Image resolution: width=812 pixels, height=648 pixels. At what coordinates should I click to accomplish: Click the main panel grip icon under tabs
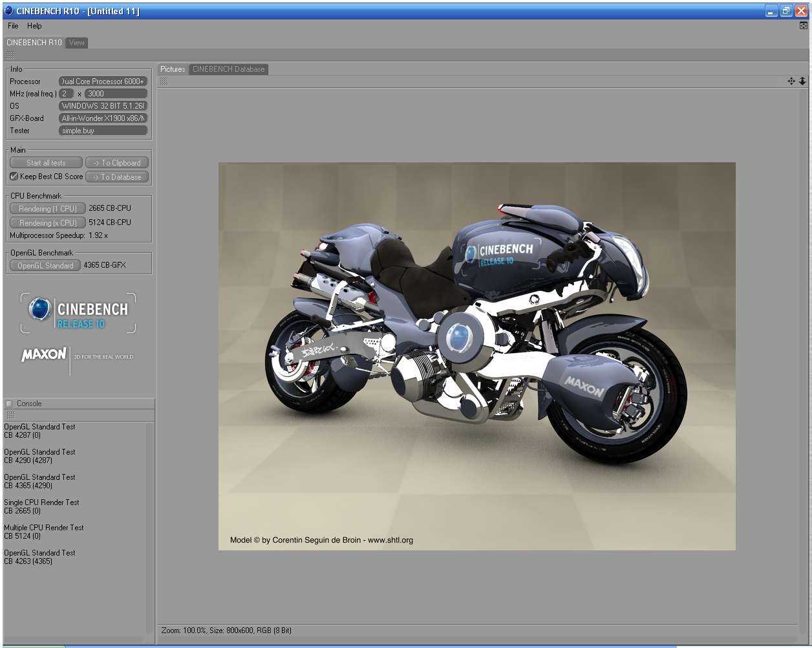click(10, 55)
